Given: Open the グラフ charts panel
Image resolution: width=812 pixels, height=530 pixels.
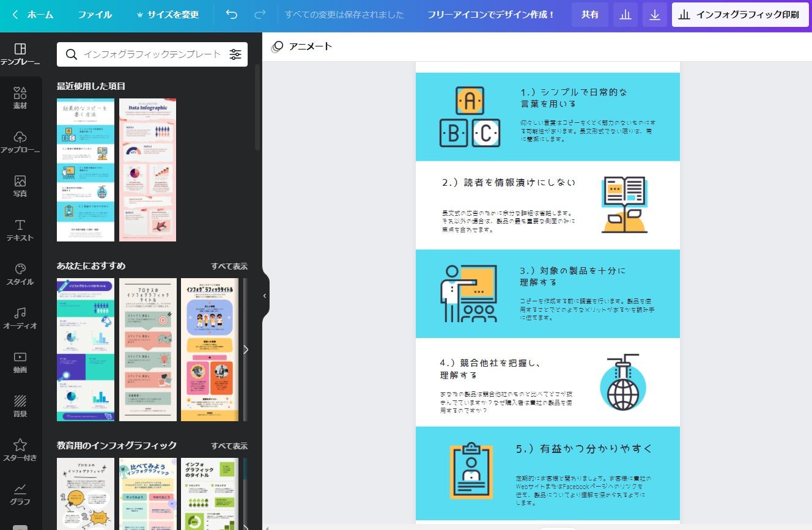Looking at the screenshot, I should point(20,494).
